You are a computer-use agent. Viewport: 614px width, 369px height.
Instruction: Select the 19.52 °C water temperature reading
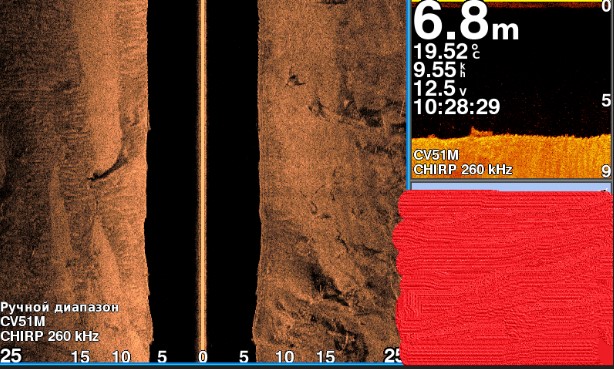point(446,51)
